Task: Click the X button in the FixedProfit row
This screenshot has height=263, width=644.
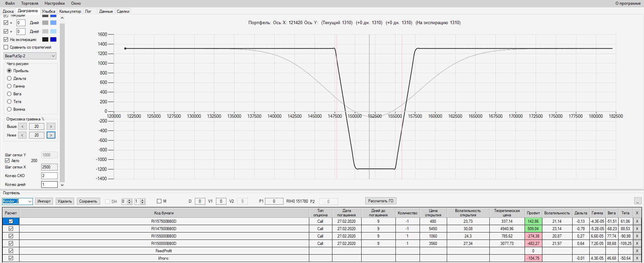Action: [637, 251]
